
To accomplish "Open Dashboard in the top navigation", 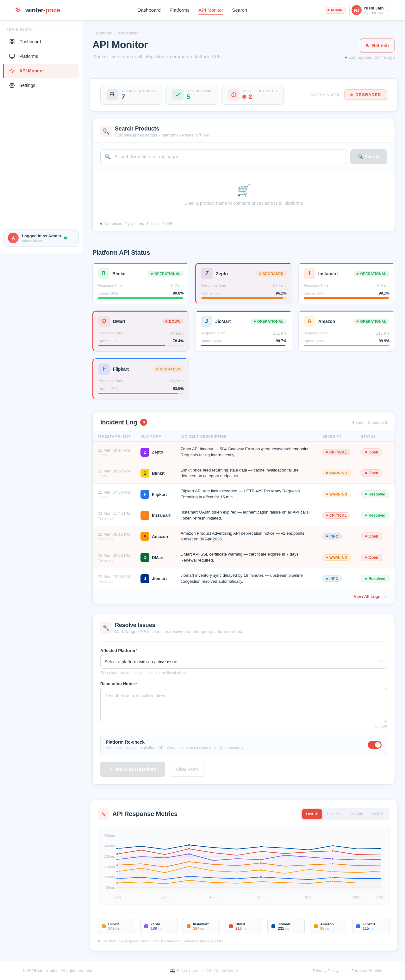I will tap(149, 10).
